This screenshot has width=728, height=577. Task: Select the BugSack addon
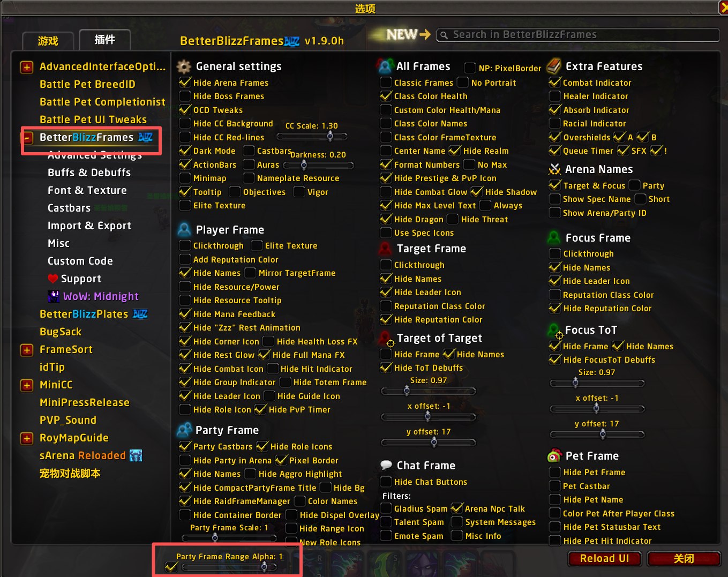(61, 332)
